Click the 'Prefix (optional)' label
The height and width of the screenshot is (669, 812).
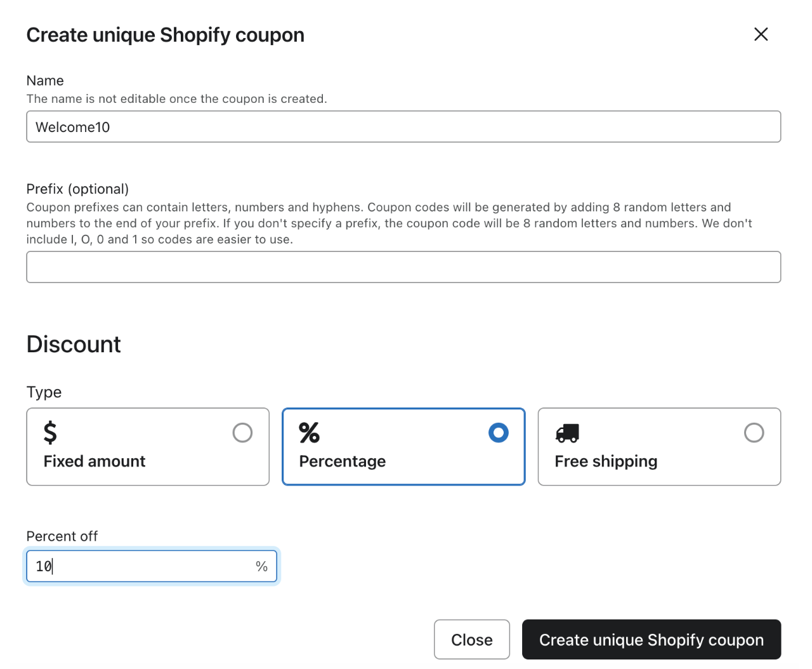77,189
